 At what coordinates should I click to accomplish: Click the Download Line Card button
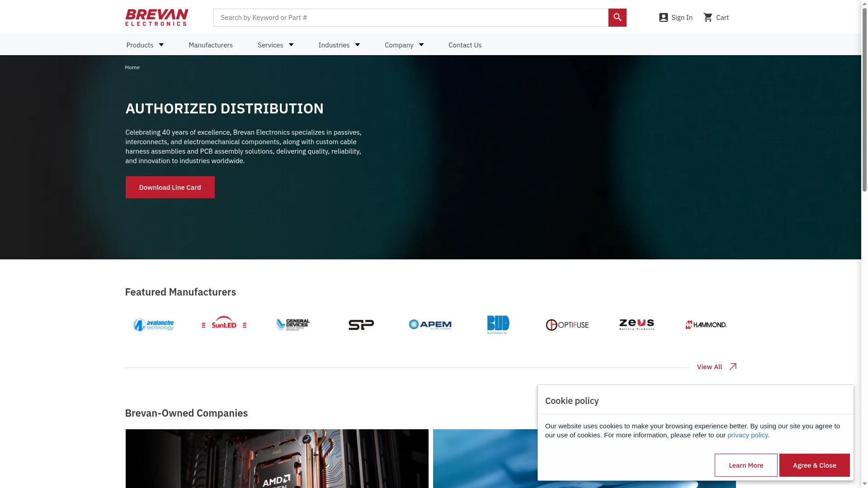pyautogui.click(x=170, y=187)
